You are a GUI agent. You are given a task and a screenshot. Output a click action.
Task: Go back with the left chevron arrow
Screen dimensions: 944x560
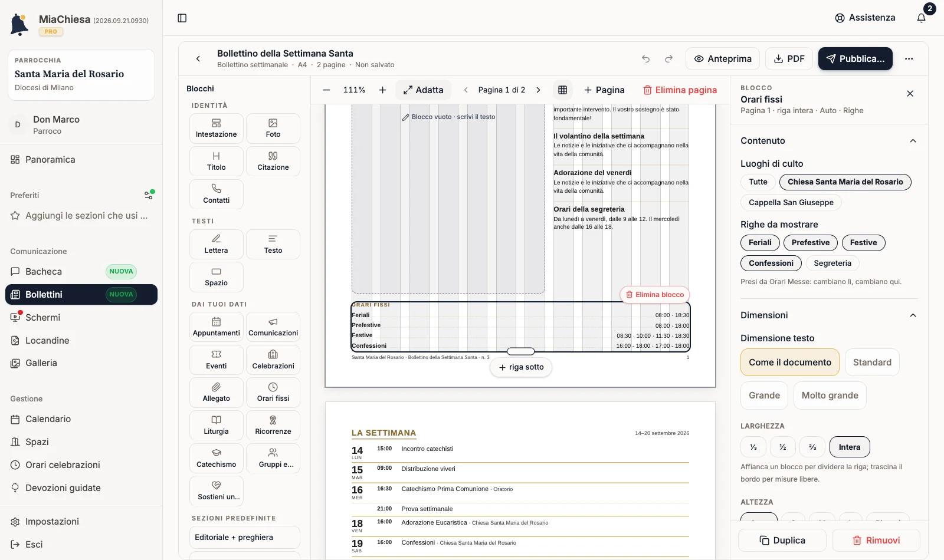(x=198, y=58)
